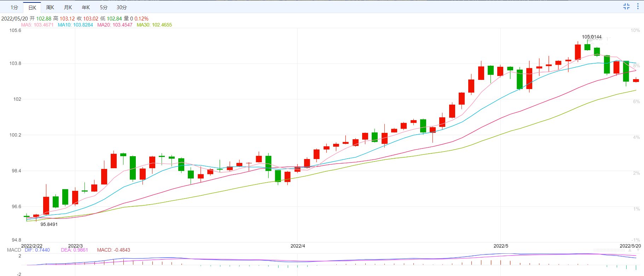This screenshot has height=276, width=644.
Task: Click the 2022/4 date axis label
Action: coord(298,246)
